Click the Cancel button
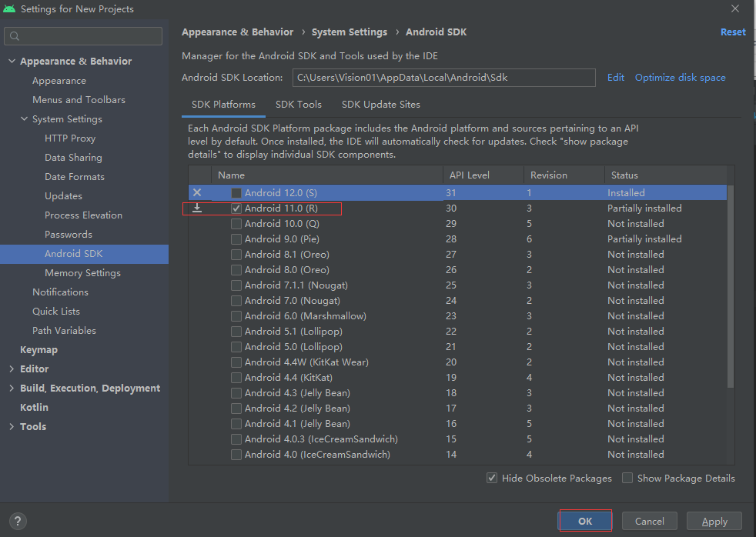The height and width of the screenshot is (537, 756). click(x=650, y=521)
